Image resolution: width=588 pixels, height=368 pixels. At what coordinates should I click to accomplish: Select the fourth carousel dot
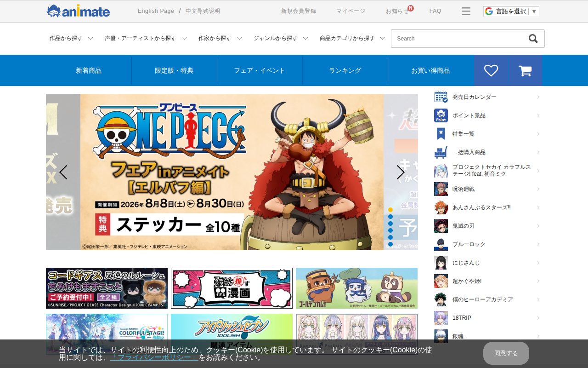pos(390,230)
